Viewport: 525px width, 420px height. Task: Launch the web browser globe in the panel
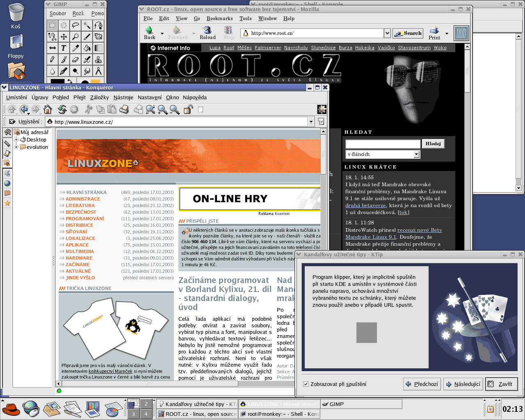click(31, 409)
